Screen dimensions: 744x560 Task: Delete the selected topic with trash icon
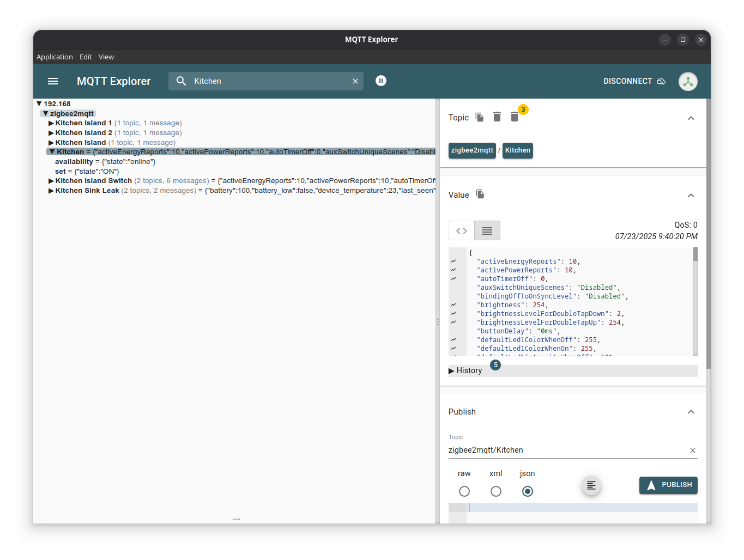[x=497, y=117]
